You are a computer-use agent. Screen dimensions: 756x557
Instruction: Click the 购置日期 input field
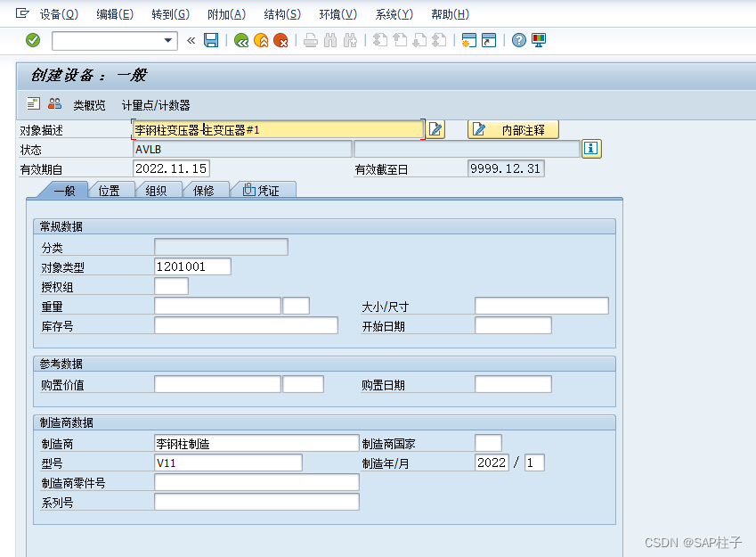point(513,384)
